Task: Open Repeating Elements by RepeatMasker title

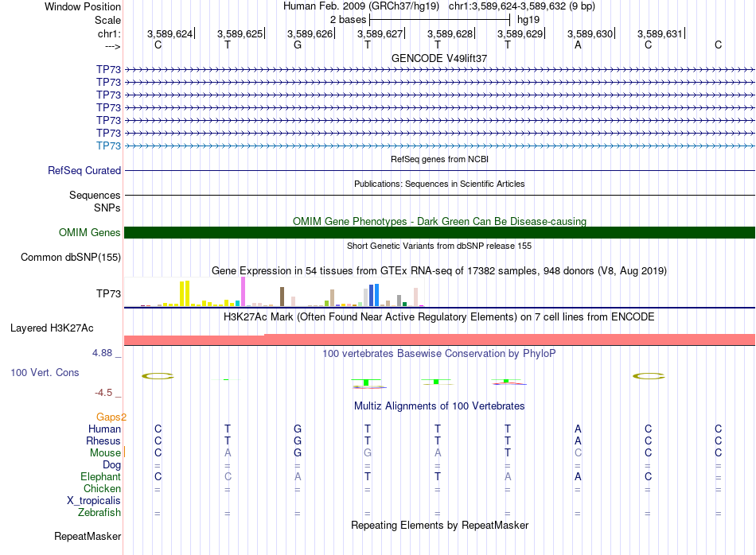Action: point(439,525)
